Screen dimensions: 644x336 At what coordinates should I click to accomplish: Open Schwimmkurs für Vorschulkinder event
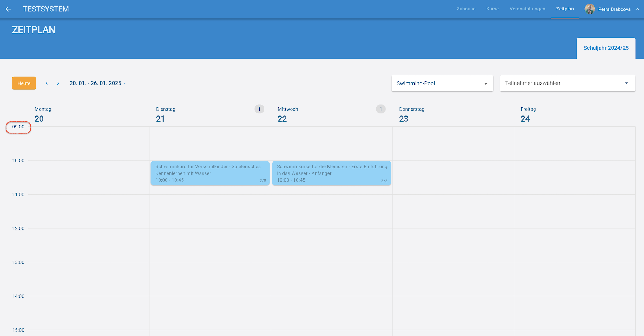point(210,173)
